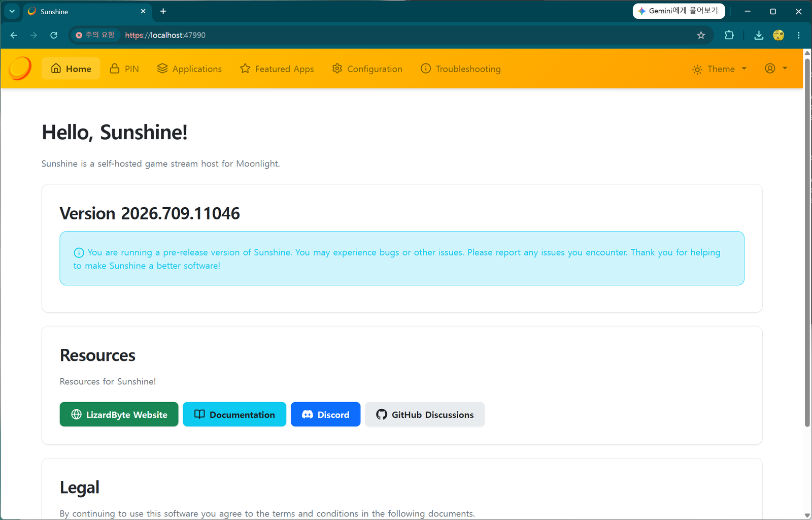Open the Home nav item
This screenshot has width=812, height=520.
[x=71, y=69]
